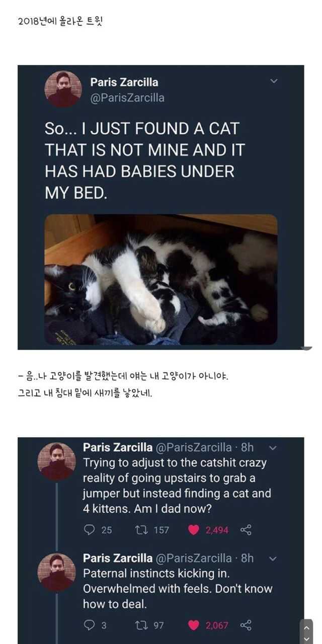Click the reply icon with 25 comments
The image size is (322, 644).
pos(89,530)
